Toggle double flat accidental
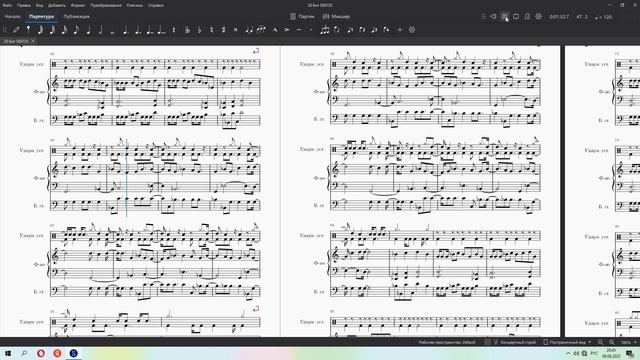The image size is (640, 360). pos(187,29)
